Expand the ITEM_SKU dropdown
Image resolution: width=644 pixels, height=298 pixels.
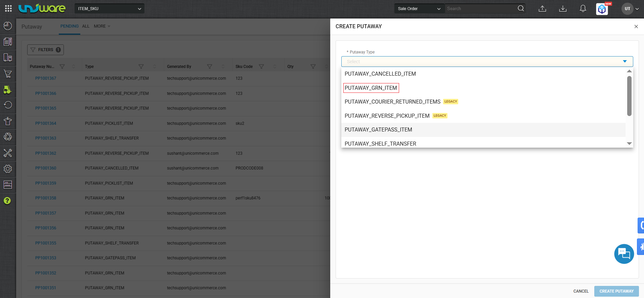[110, 8]
